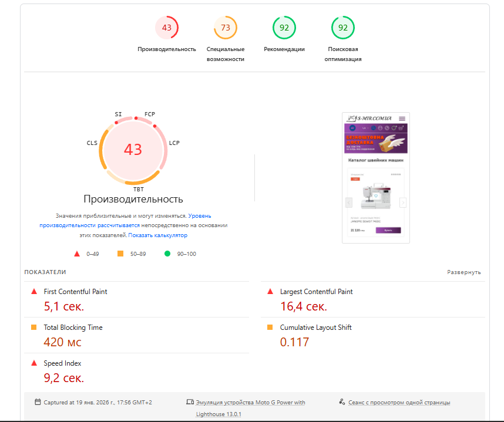Image resolution: width=504 pixels, height=422 pixels.
Task: Click the large 43 performance gauge circle
Action: coord(133,150)
